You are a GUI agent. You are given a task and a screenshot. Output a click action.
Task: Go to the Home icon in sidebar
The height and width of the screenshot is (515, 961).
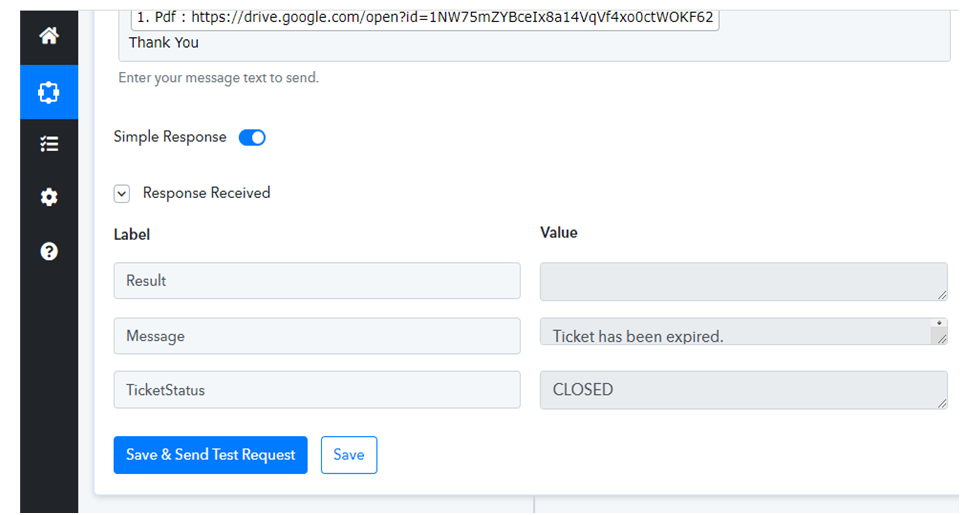click(49, 36)
